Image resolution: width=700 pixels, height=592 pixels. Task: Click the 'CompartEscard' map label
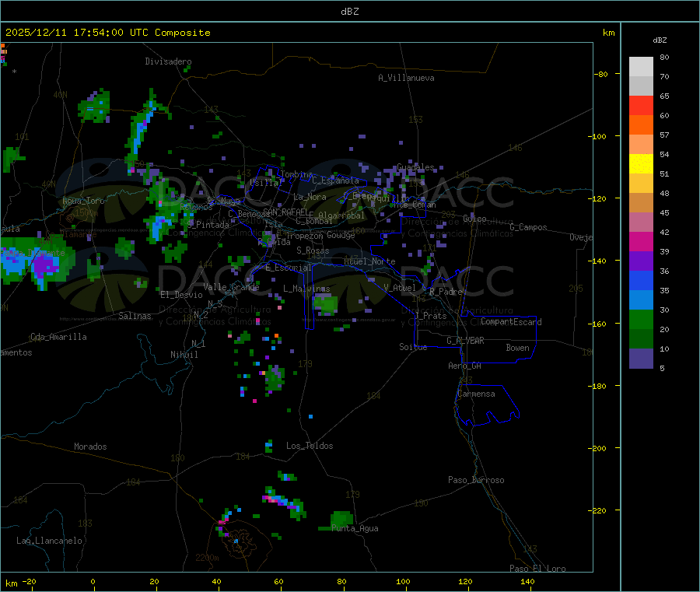point(511,321)
